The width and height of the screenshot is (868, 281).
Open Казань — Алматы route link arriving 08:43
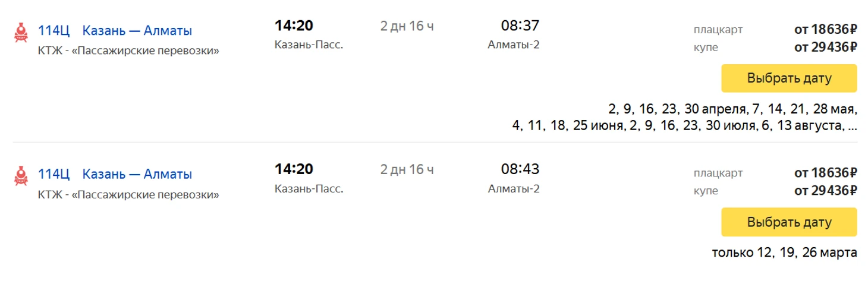coord(137,175)
